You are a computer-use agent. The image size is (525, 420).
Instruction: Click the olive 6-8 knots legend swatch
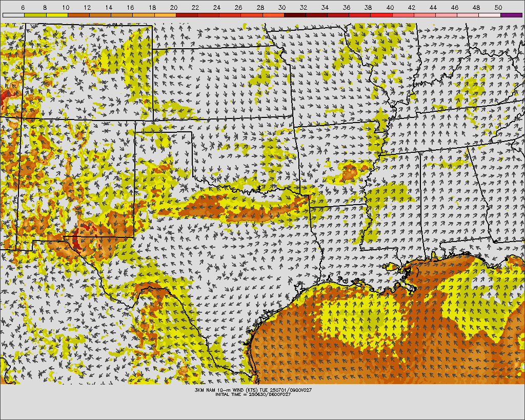35,15
